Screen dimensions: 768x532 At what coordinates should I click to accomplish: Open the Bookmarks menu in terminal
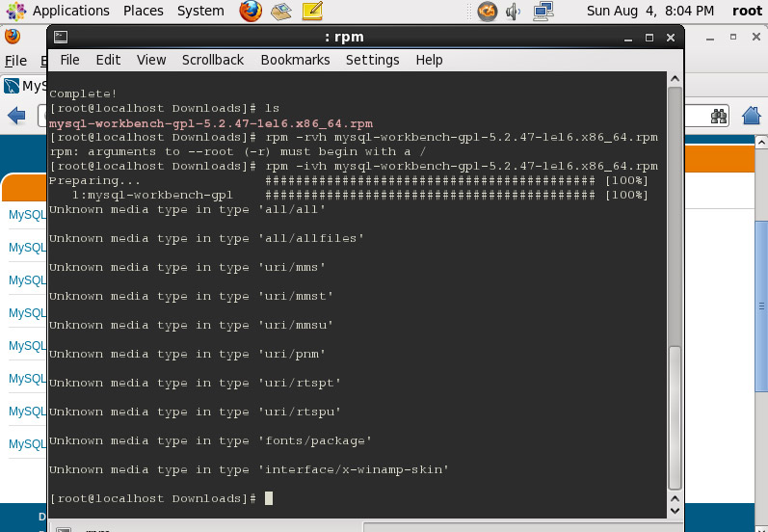point(295,60)
